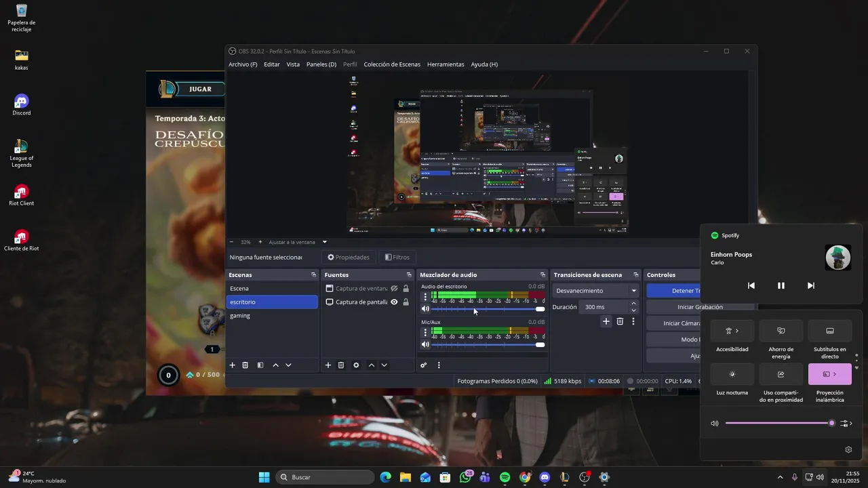Move source up in Fuentes panel
This screenshot has height=488, width=868.
tap(371, 365)
